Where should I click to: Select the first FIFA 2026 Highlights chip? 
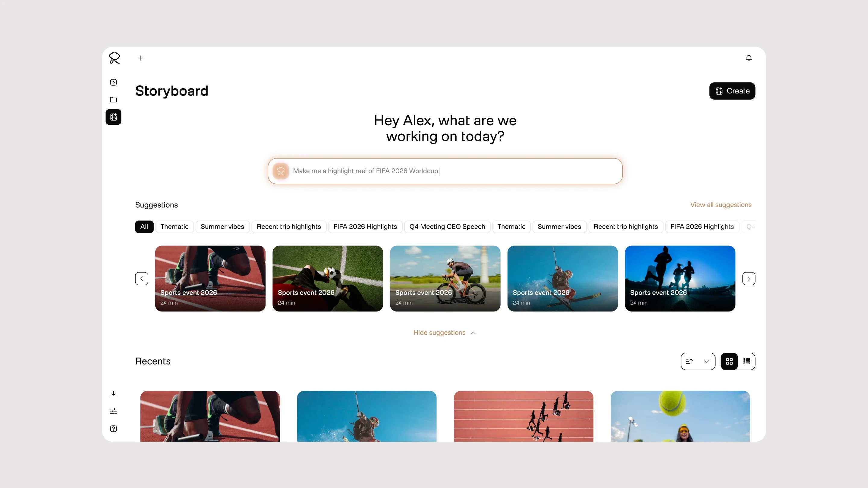(365, 227)
